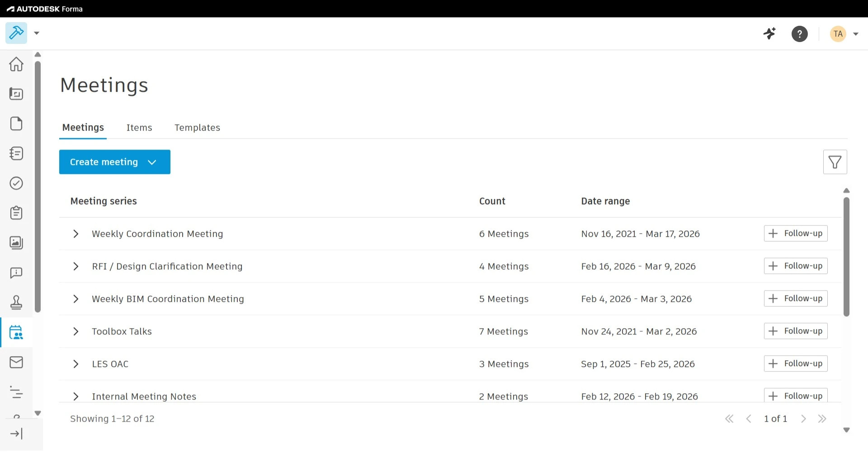Open the Autodesk Assistant sparkle icon
This screenshot has width=868, height=452.
[769, 33]
